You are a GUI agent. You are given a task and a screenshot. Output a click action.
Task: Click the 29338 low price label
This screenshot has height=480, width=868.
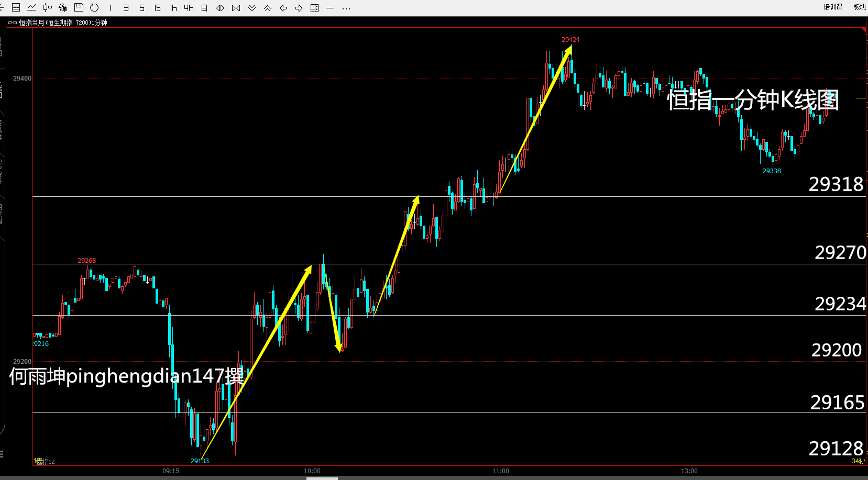(772, 171)
